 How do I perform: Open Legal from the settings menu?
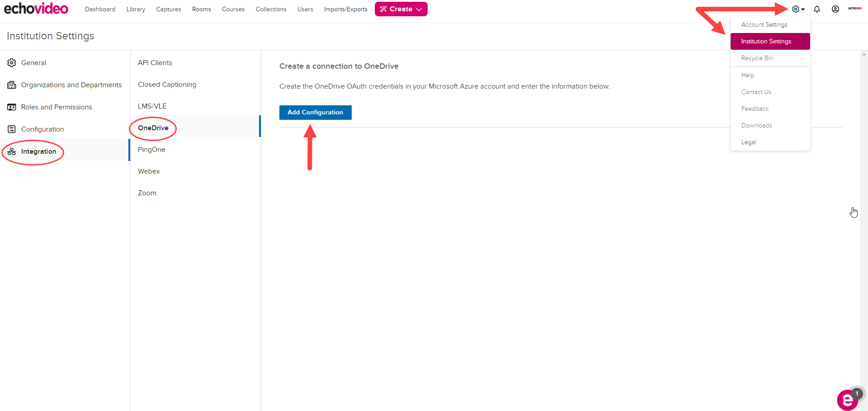(770, 142)
